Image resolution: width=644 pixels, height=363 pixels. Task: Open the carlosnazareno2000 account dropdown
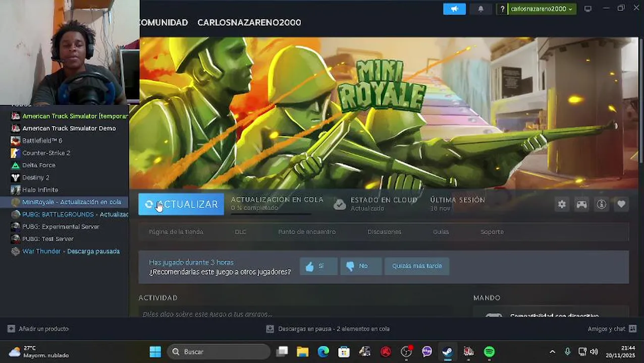pos(542,9)
